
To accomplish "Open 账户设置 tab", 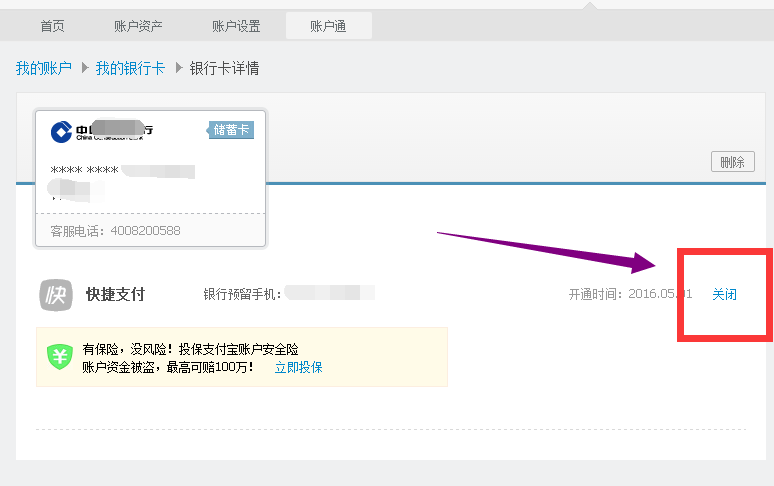I will [236, 26].
